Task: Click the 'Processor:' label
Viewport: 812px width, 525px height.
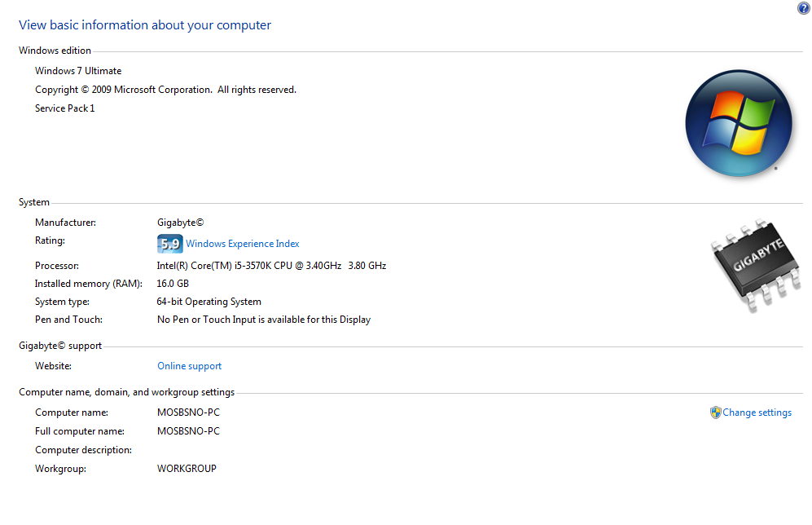Action: 57,266
